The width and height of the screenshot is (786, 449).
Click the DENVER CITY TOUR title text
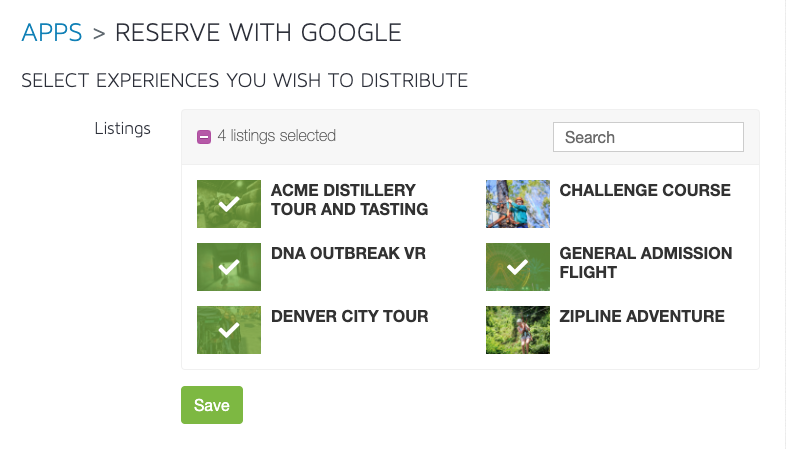click(349, 317)
